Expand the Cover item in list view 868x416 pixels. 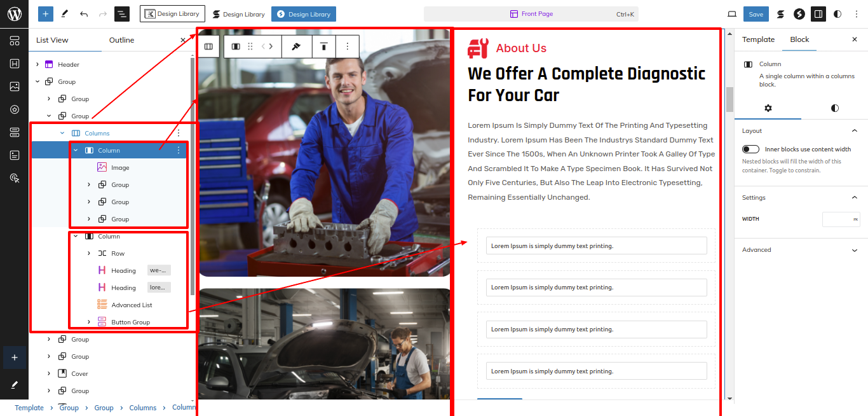(49, 373)
